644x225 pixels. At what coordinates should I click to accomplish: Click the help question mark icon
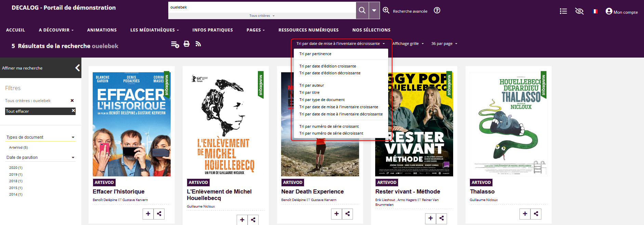[x=437, y=10]
